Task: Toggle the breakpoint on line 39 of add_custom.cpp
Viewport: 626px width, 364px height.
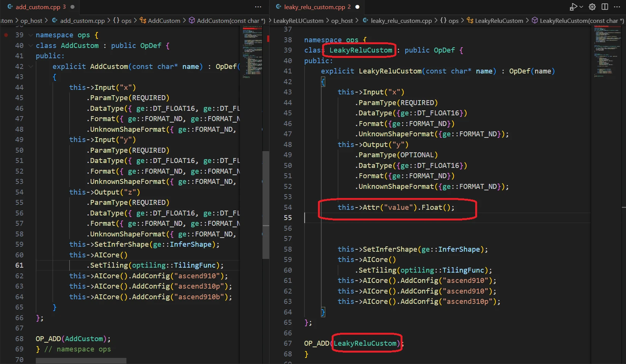Action: (x=6, y=35)
